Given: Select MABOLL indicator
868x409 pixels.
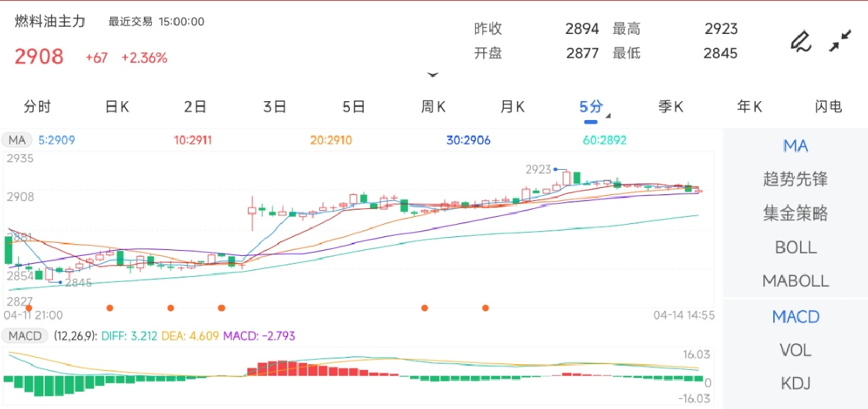Looking at the screenshot, I should click(796, 280).
